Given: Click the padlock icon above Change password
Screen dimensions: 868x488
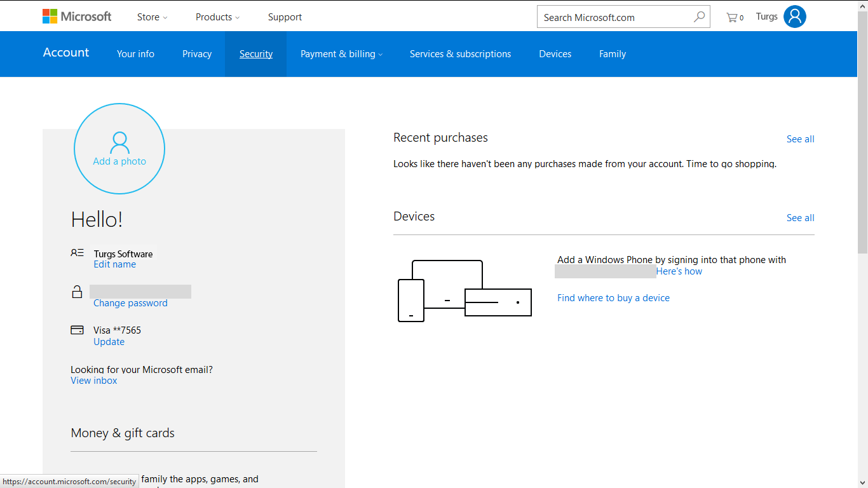Looking at the screenshot, I should point(77,292).
